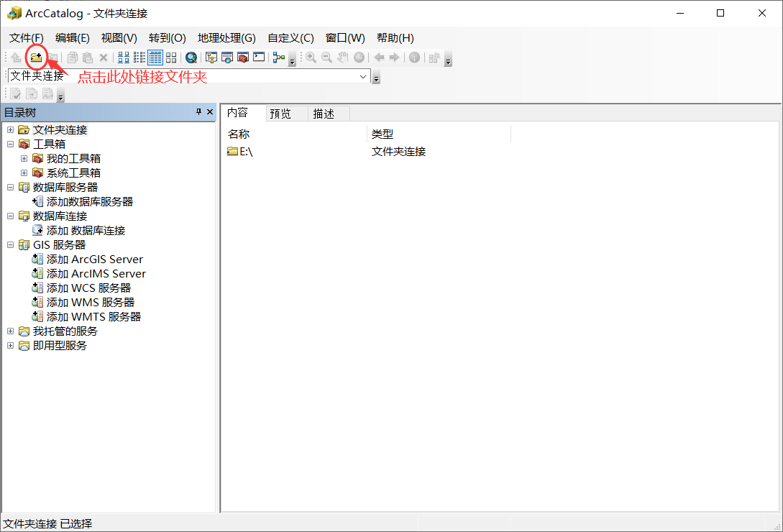Viewport: 783px width, 532px height.
Task: Click the Delete X icon
Action: coord(104,58)
